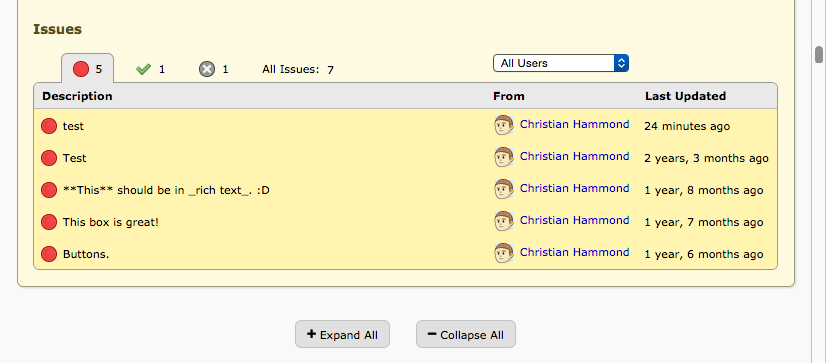Click red icon beside 'This box is great!'
The image size is (826, 363).
tap(49, 222)
